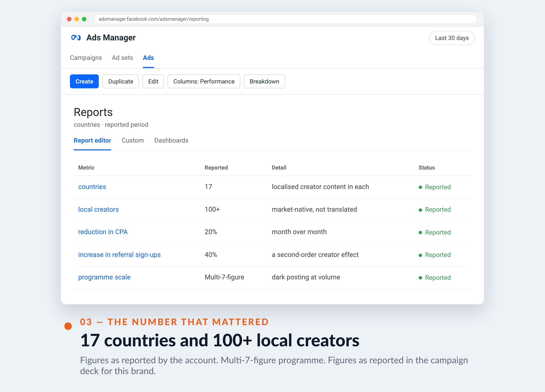Click the Ads Manager title

tap(111, 38)
